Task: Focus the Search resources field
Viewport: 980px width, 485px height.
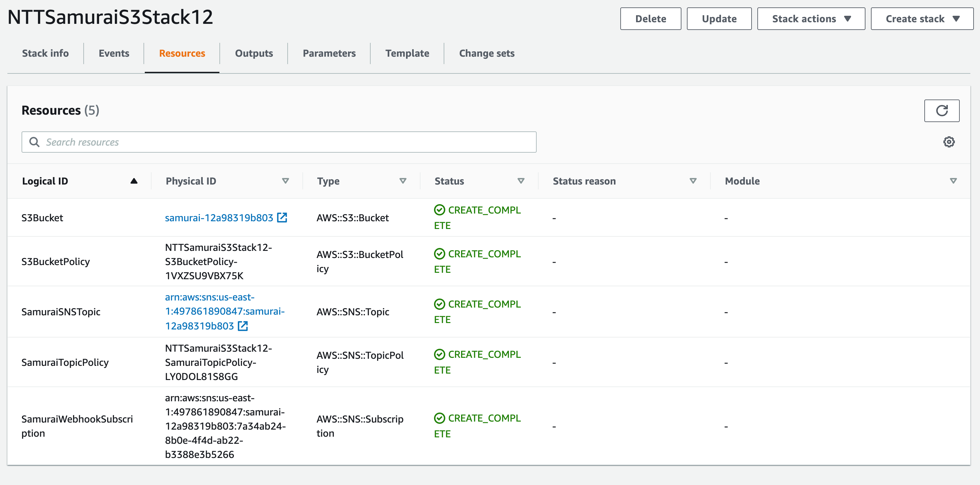Action: tap(279, 142)
